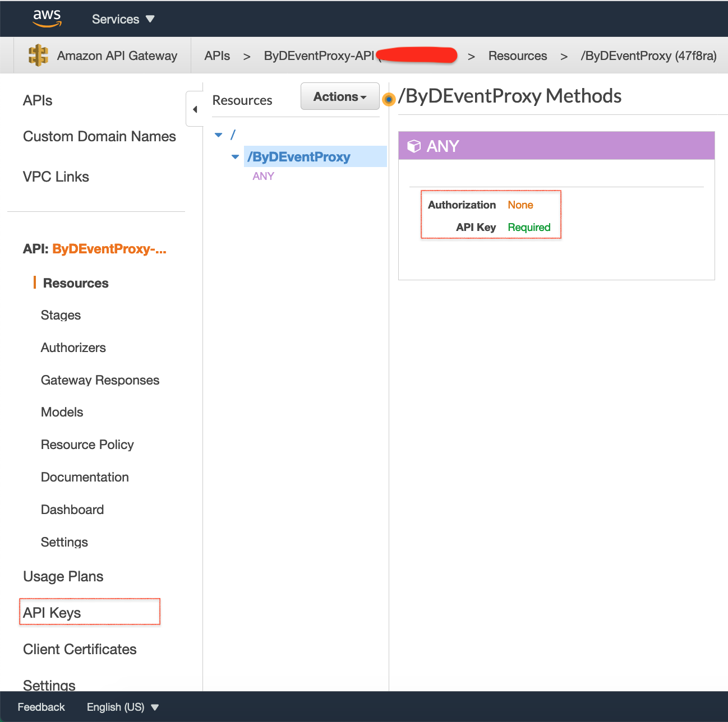The height and width of the screenshot is (722, 728).
Task: Open Gateway Responses section
Action: click(x=100, y=381)
